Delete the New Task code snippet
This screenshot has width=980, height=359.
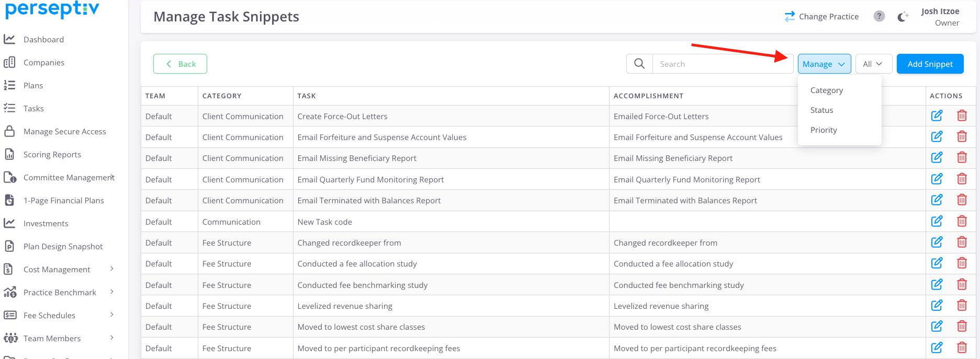(x=962, y=221)
